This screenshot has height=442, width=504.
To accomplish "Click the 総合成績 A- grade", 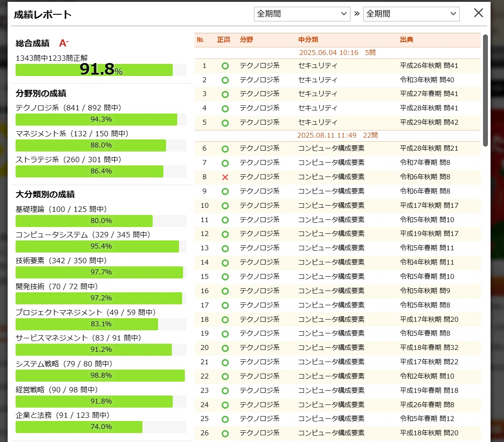I will click(64, 43).
